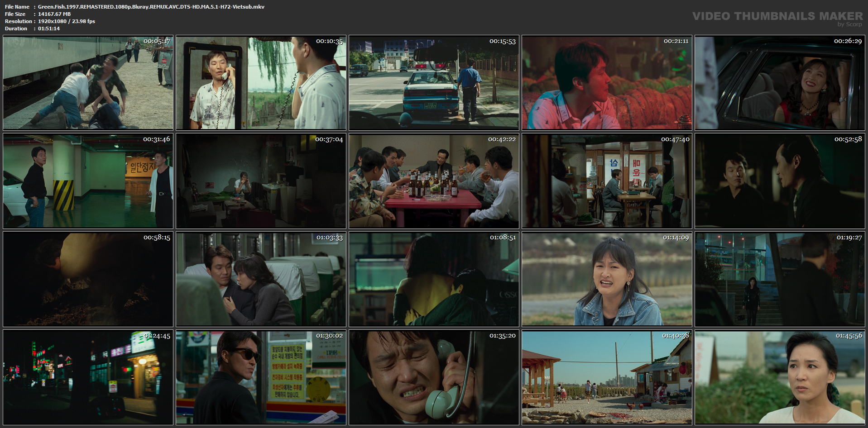Open the crying phone call thumbnail 01:35:20
Viewport: 868px width, 428px height.
(x=434, y=377)
